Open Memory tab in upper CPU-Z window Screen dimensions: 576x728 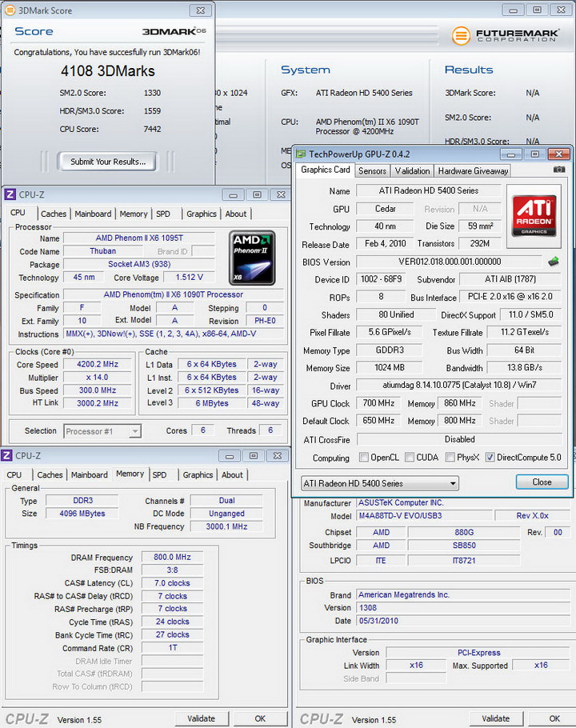(x=134, y=214)
